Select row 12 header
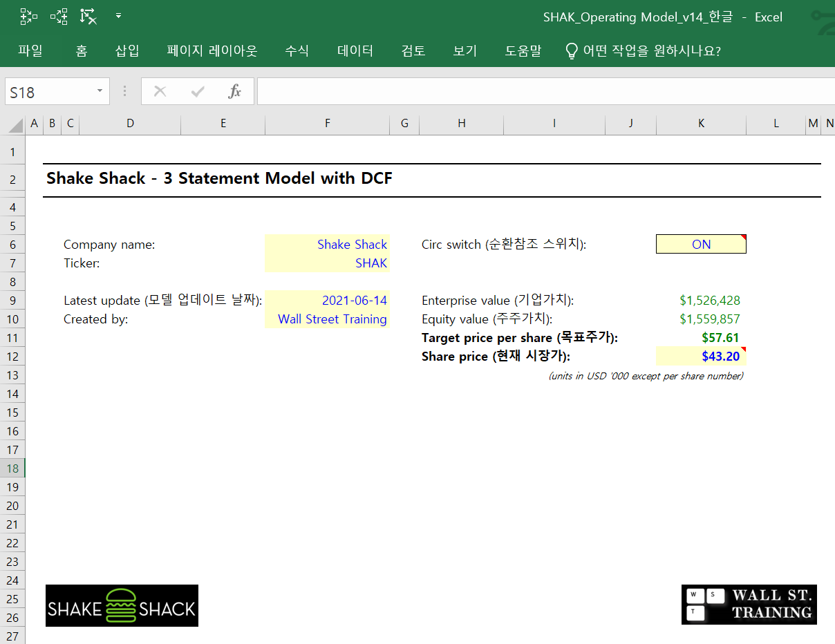Viewport: 835px width, 644px height. (12, 357)
